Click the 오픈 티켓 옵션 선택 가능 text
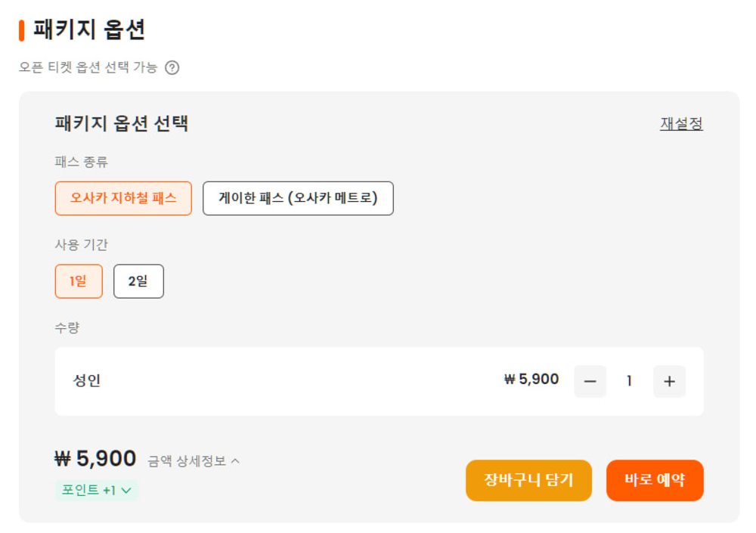 [x=88, y=68]
